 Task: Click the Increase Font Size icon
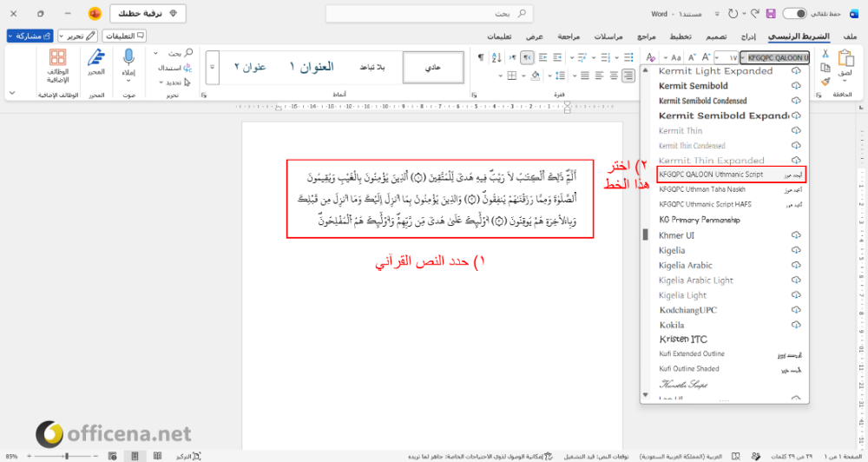click(706, 57)
